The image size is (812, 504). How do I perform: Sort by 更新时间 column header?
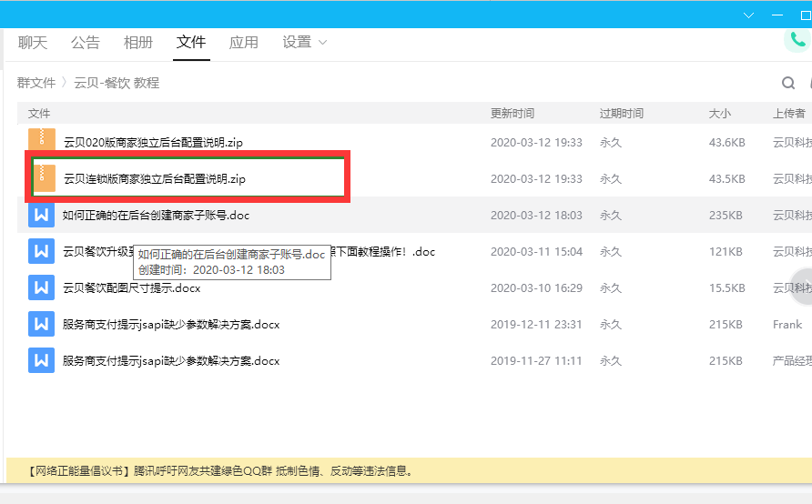tap(513, 114)
